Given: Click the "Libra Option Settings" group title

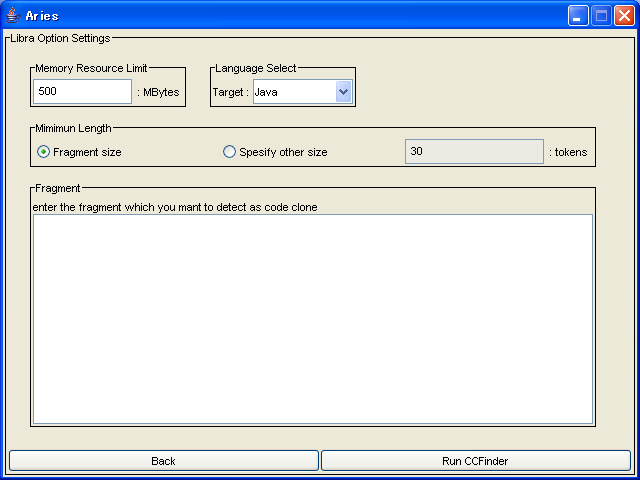Looking at the screenshot, I should point(60,38).
